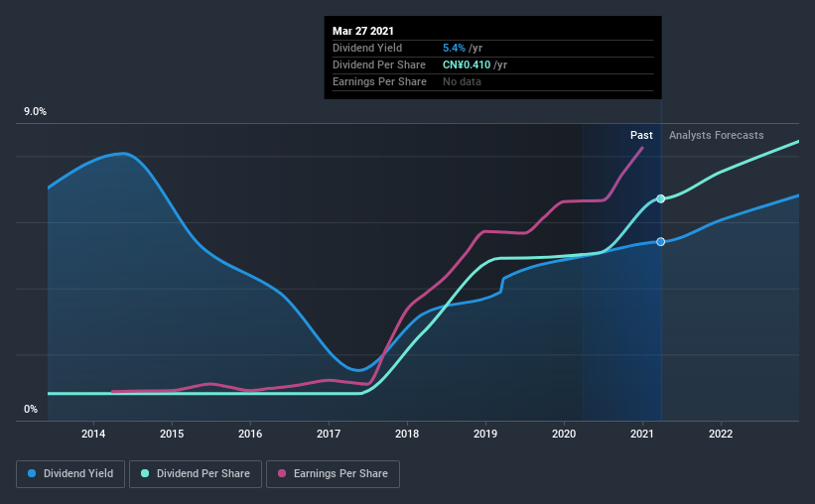Screen dimensions: 815x504
Task: Click the 2018 x-axis label
Action: pyautogui.click(x=407, y=434)
